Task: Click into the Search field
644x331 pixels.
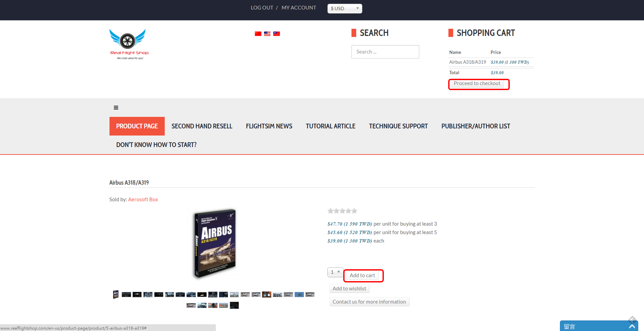Action: 385,52
